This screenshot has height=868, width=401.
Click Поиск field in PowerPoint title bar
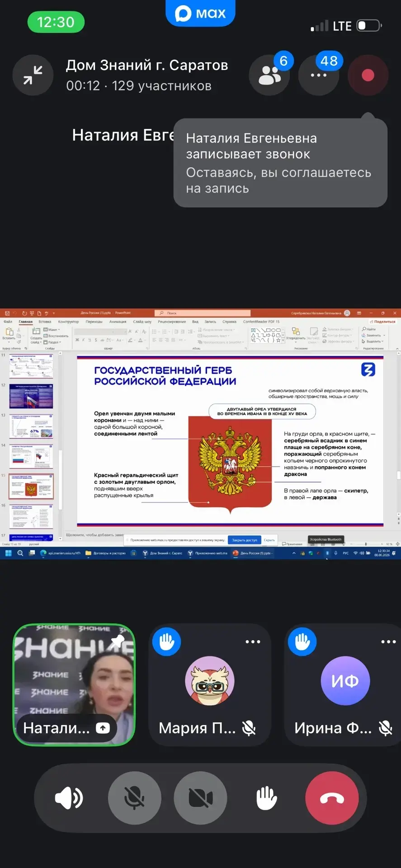coord(203,313)
